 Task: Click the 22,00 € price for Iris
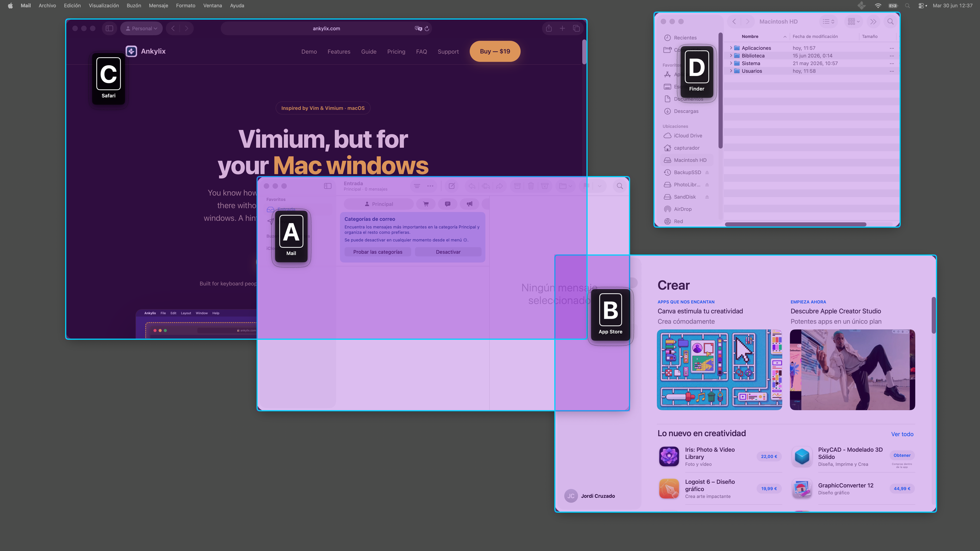[769, 456]
